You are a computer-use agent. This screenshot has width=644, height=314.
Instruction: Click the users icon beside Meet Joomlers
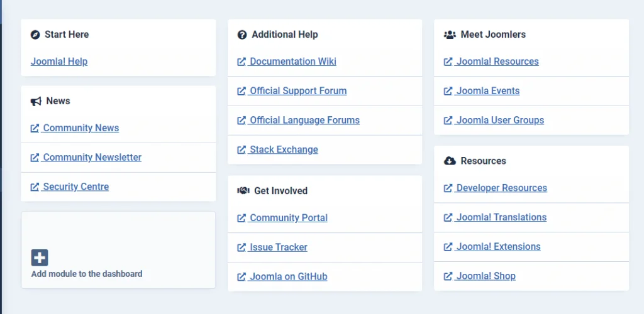pos(450,35)
